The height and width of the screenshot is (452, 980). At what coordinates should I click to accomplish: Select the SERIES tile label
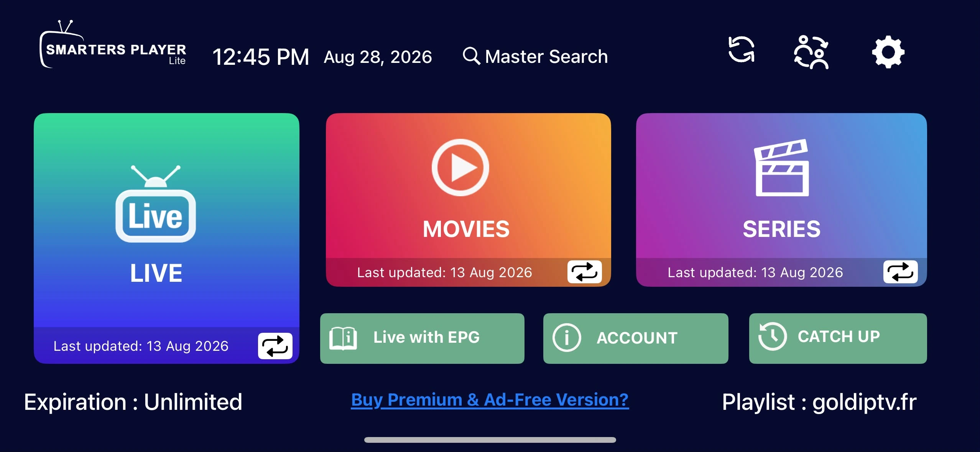[x=781, y=229]
